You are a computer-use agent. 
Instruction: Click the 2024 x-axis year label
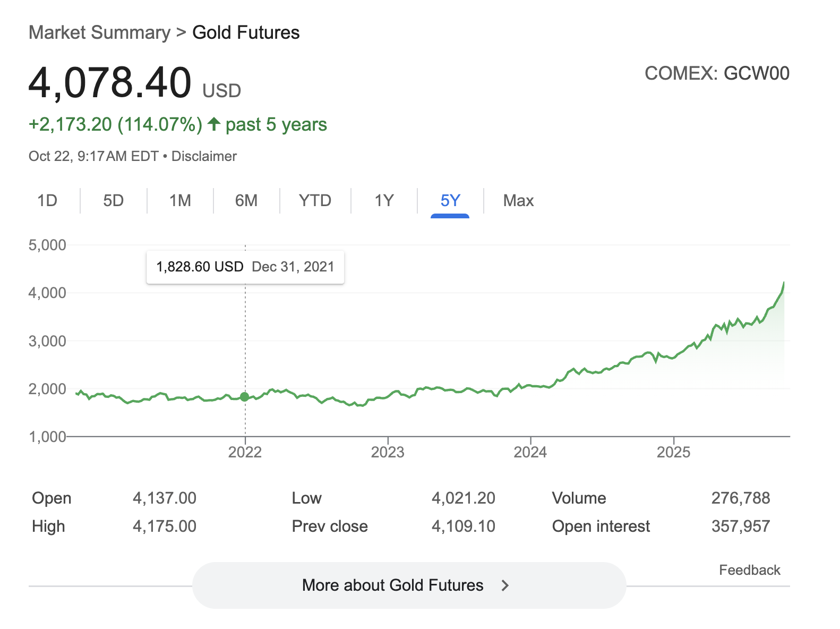pyautogui.click(x=530, y=452)
